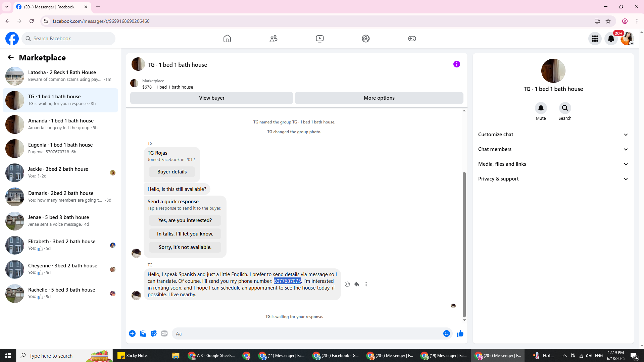
Task: React to TG's message with emoji
Action: tap(347, 284)
